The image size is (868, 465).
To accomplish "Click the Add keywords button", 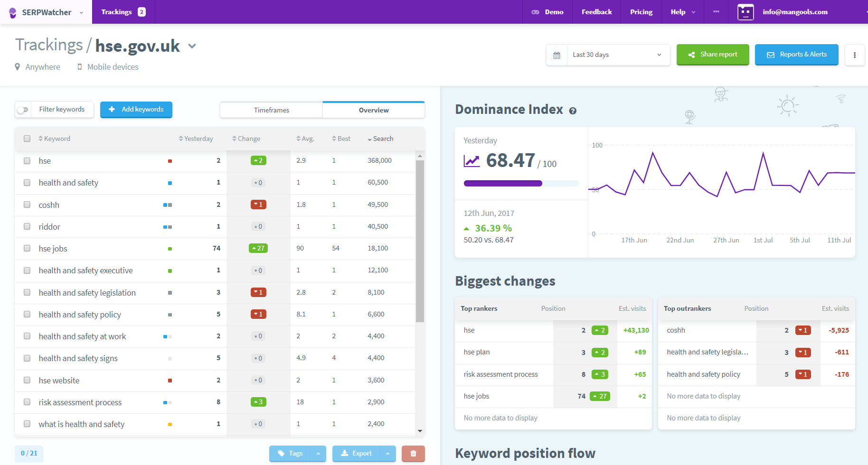I will pos(136,110).
